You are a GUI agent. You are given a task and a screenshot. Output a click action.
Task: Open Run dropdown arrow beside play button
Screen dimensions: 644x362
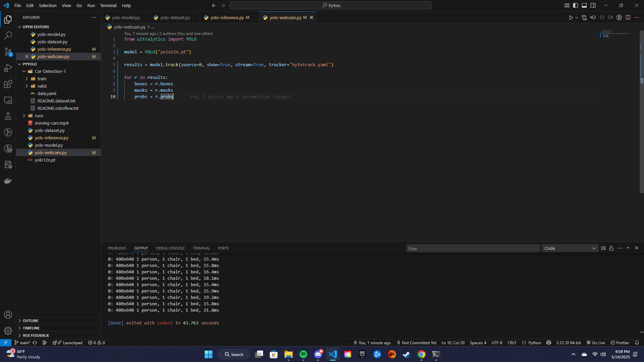[577, 17]
